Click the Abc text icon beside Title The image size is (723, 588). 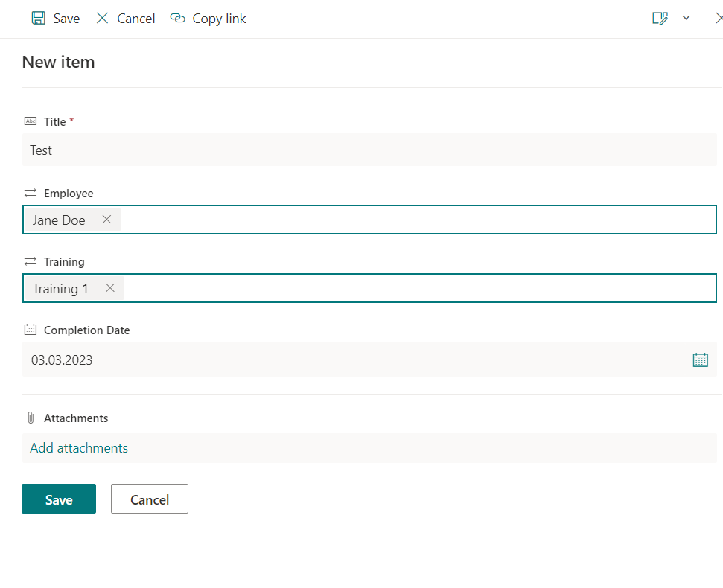(x=31, y=121)
